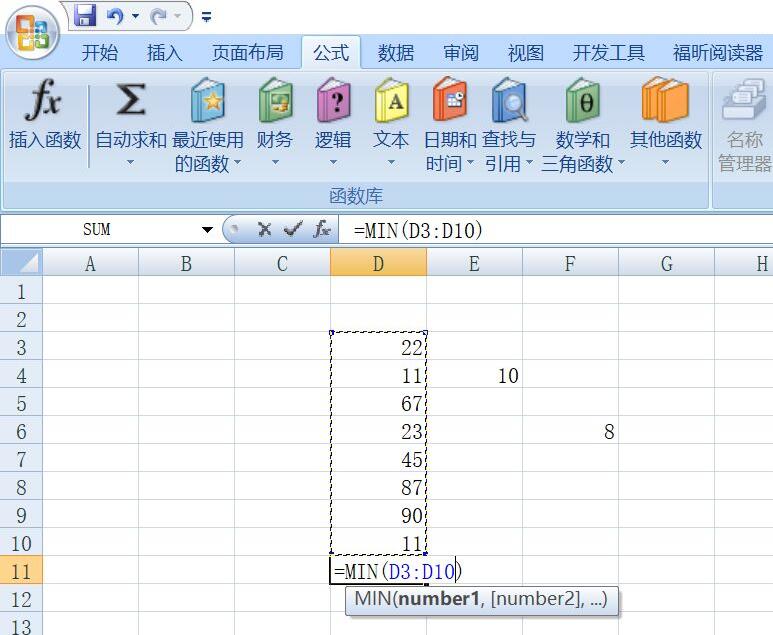
Task: Click cell D11 with the =MIN formula
Action: (378, 571)
